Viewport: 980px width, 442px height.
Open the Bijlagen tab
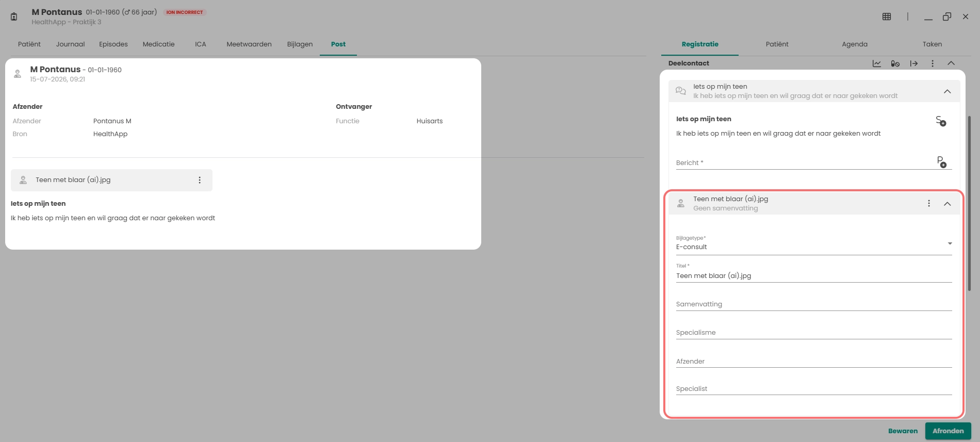300,44
